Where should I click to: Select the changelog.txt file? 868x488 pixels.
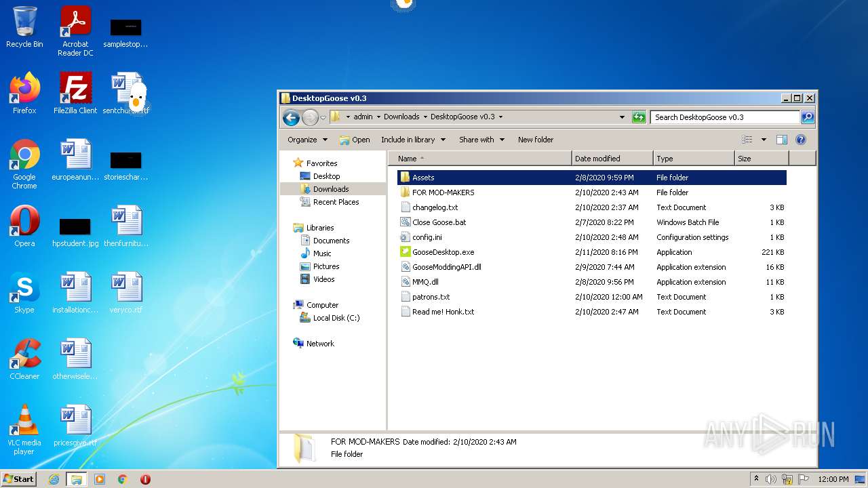coord(435,207)
